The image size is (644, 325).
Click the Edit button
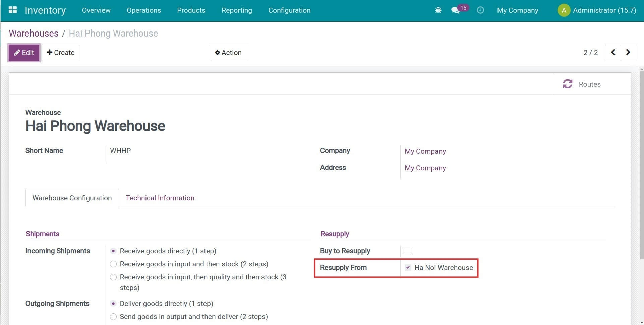24,53
